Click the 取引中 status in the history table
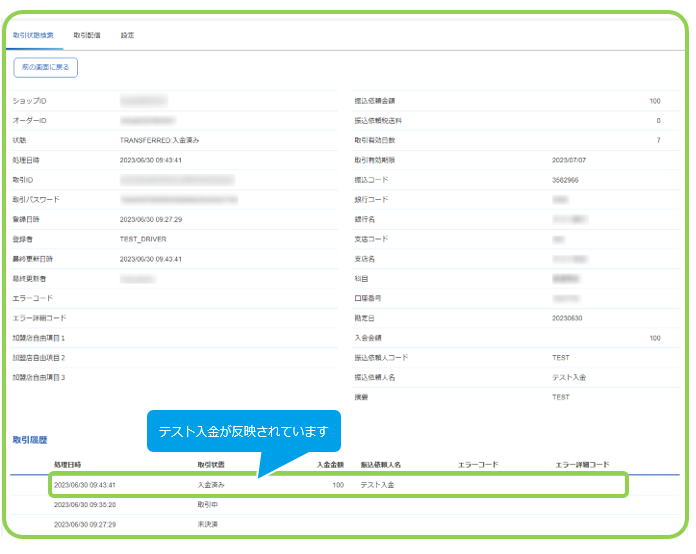 coord(207,505)
